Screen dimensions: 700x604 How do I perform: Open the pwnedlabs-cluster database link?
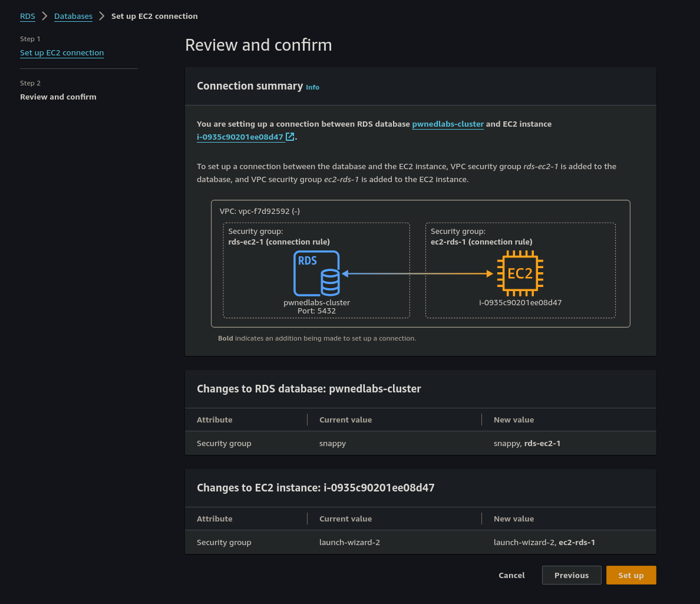448,124
